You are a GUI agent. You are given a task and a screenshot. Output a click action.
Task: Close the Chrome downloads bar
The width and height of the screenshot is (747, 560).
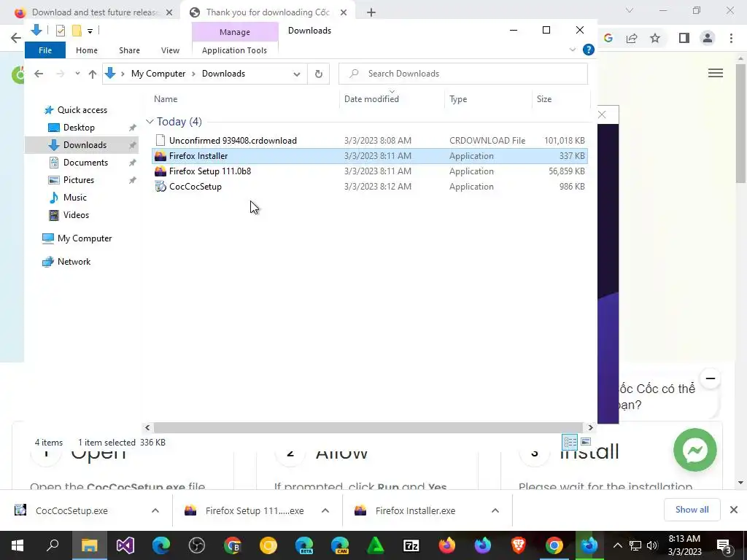(x=734, y=510)
